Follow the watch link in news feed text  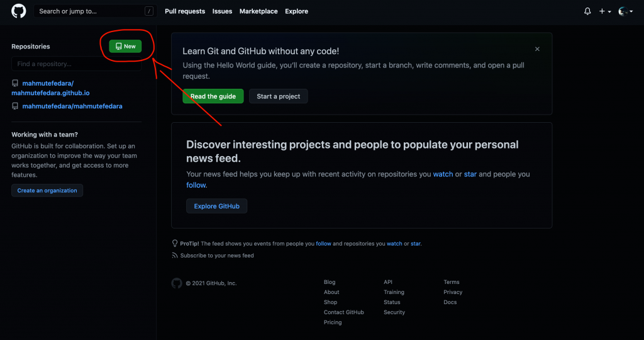point(443,174)
